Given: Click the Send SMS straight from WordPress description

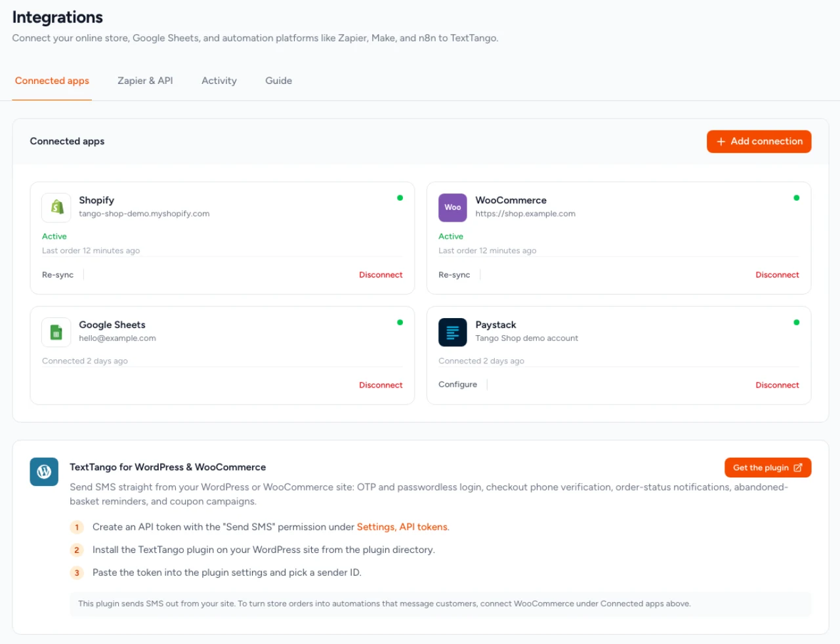Looking at the screenshot, I should 429,494.
